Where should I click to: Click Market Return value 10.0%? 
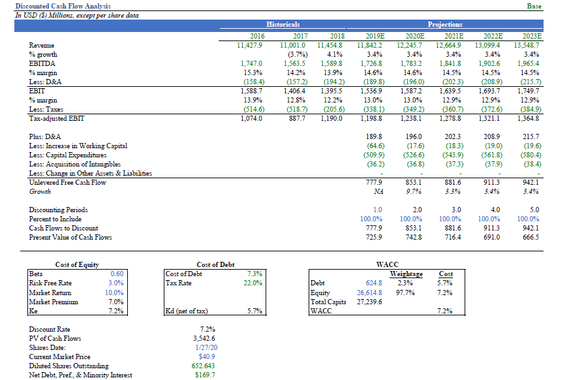[x=114, y=293]
